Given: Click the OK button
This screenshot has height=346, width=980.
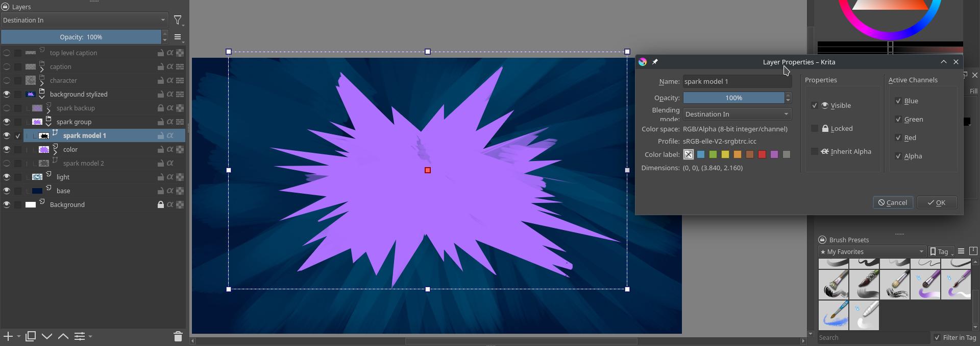Looking at the screenshot, I should pyautogui.click(x=937, y=202).
